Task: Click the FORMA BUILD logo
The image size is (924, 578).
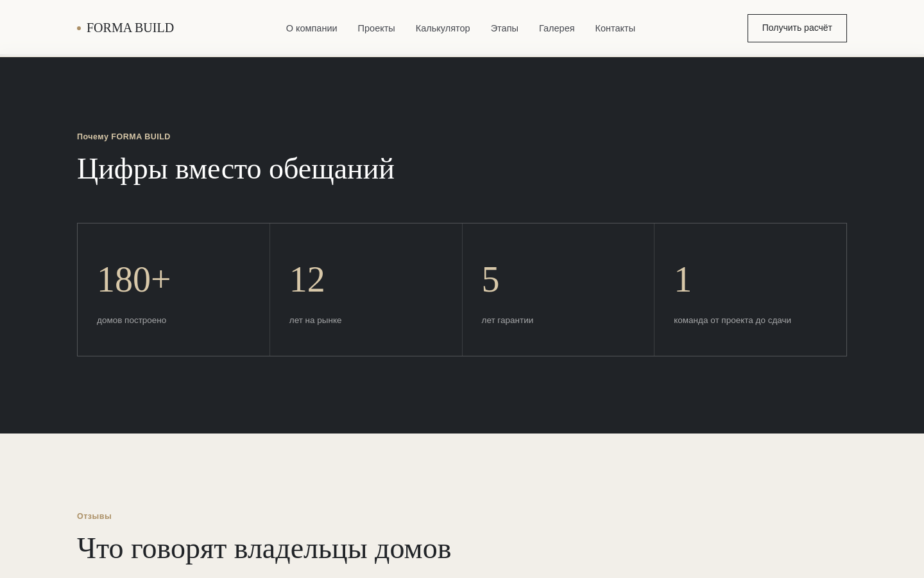Action: [x=126, y=28]
